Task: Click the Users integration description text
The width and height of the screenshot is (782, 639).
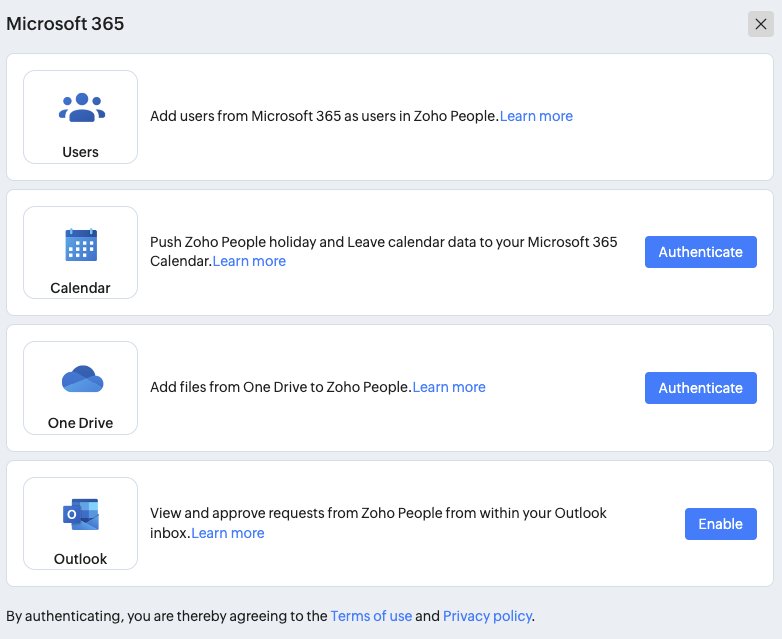Action: pyautogui.click(x=323, y=116)
